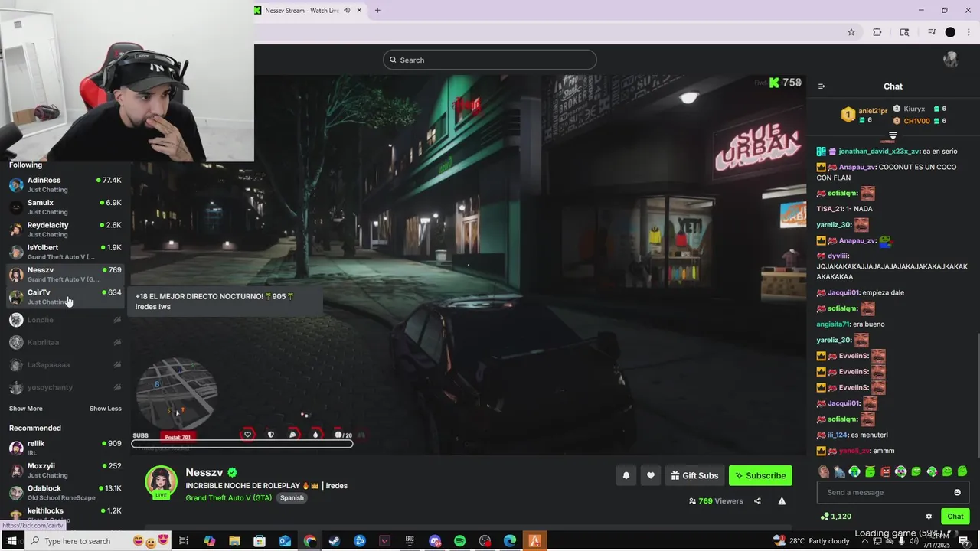Open Reydelacity channel in the sidebar
Viewport: 980px width, 551px height.
point(65,230)
